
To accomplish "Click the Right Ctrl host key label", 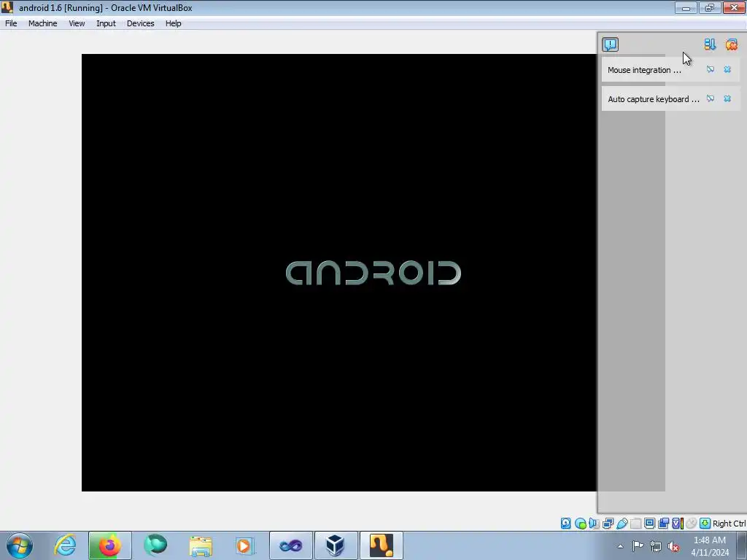I will pos(729,524).
